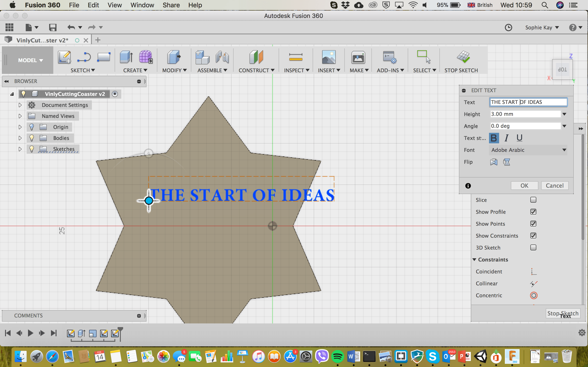The height and width of the screenshot is (367, 588).
Task: Expand the Sketches folder in browser
Action: pos(20,149)
